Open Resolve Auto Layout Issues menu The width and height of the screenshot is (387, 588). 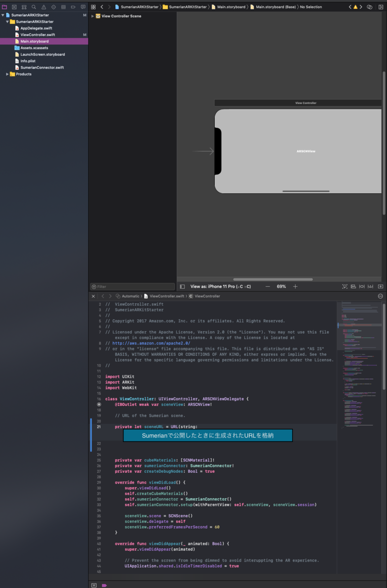371,286
